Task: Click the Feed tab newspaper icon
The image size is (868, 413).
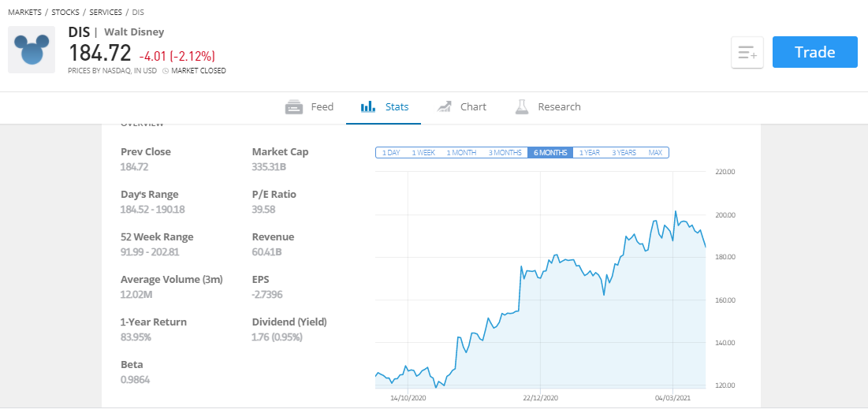Action: pos(294,107)
